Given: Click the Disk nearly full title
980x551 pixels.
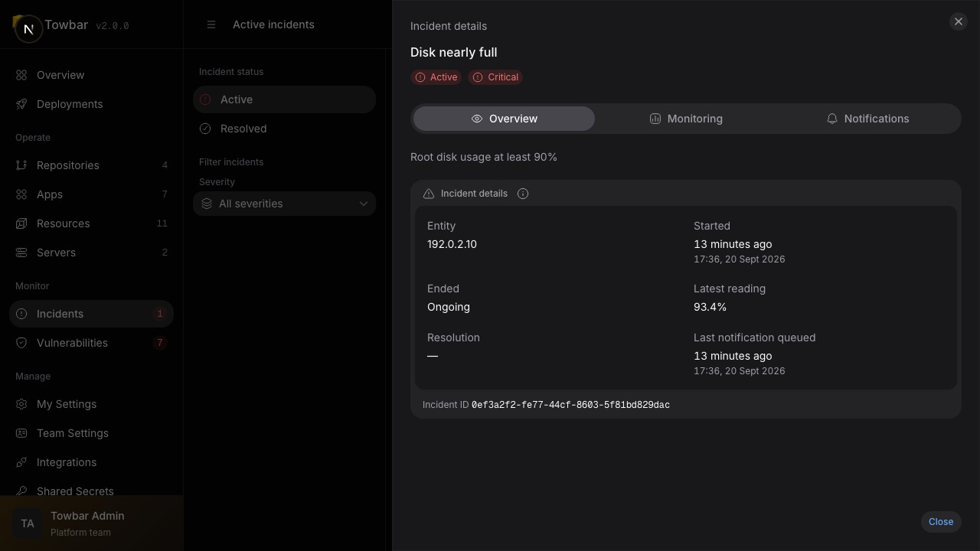Looking at the screenshot, I should (454, 52).
